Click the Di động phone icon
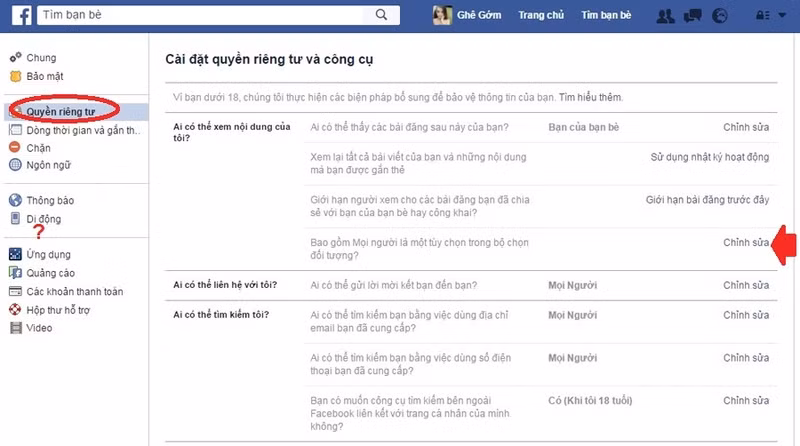The image size is (800, 446). click(15, 218)
